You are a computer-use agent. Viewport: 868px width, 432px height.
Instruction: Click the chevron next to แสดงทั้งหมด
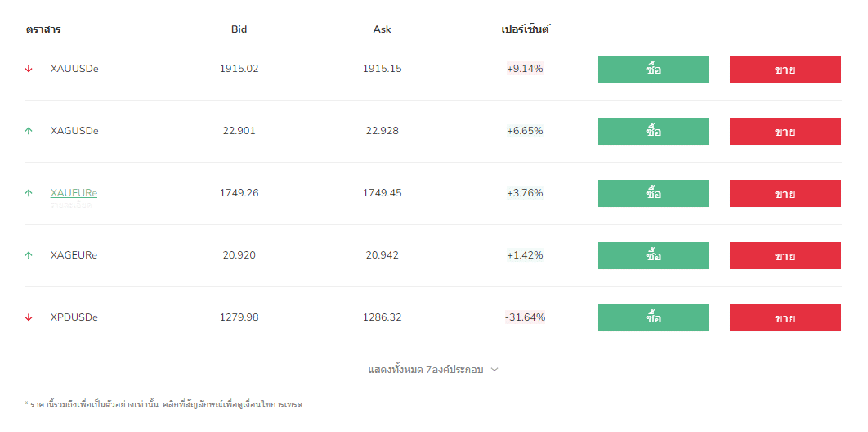pyautogui.click(x=494, y=370)
